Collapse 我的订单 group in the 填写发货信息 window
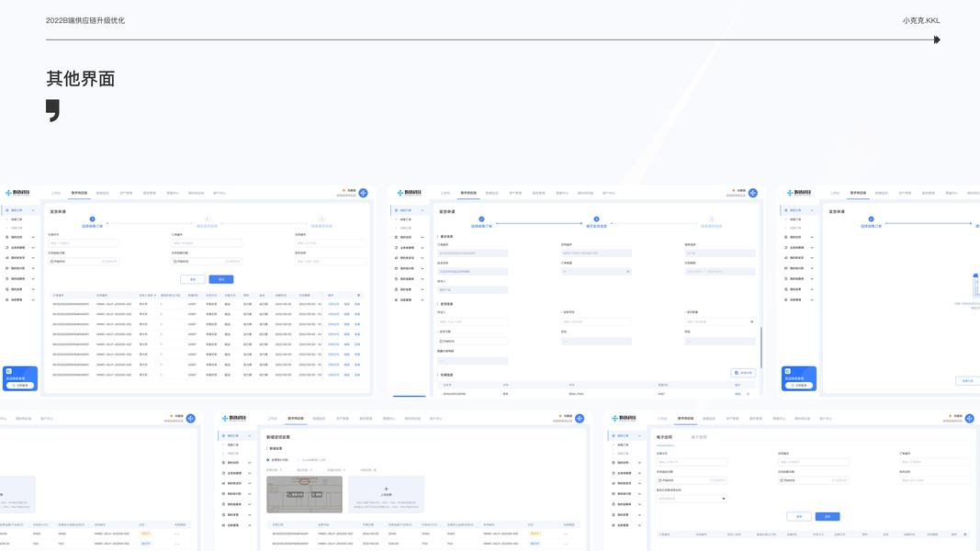The height and width of the screenshot is (551, 980). pyautogui.click(x=422, y=210)
